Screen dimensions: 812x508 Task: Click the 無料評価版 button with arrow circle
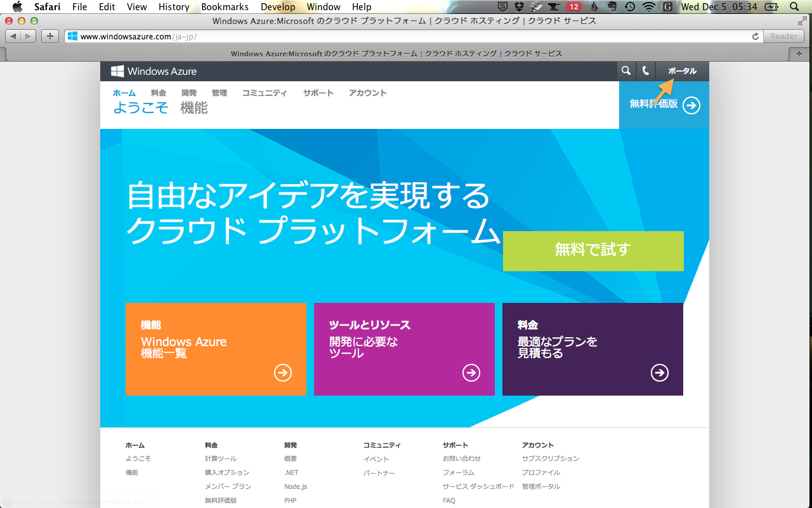(664, 105)
